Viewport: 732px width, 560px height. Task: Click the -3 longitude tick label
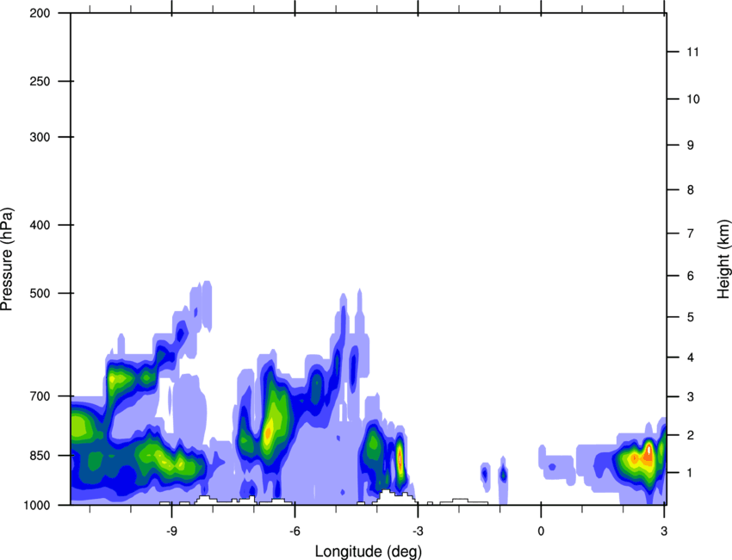pos(418,531)
